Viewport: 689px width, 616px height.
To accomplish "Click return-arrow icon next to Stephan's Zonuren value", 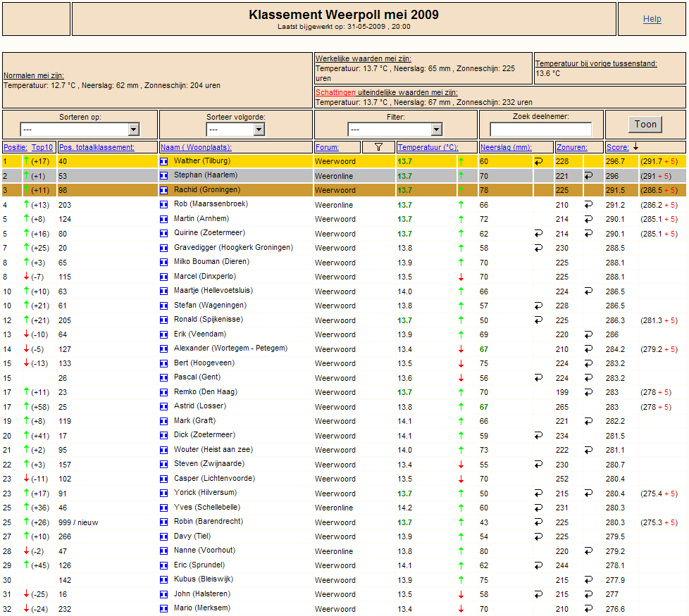I will (x=588, y=175).
